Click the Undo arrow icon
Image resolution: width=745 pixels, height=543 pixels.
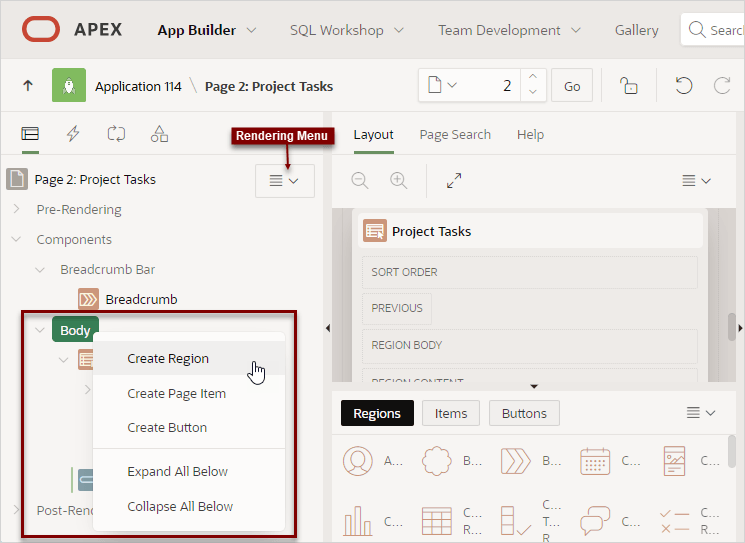click(684, 86)
